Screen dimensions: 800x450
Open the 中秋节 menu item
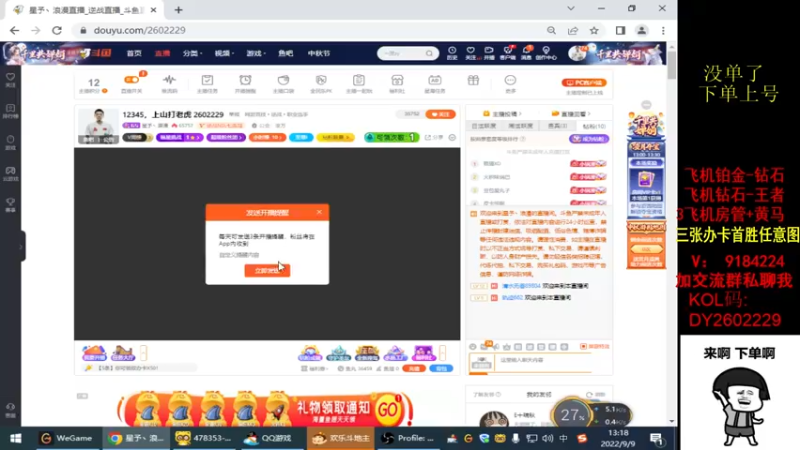[x=319, y=53]
